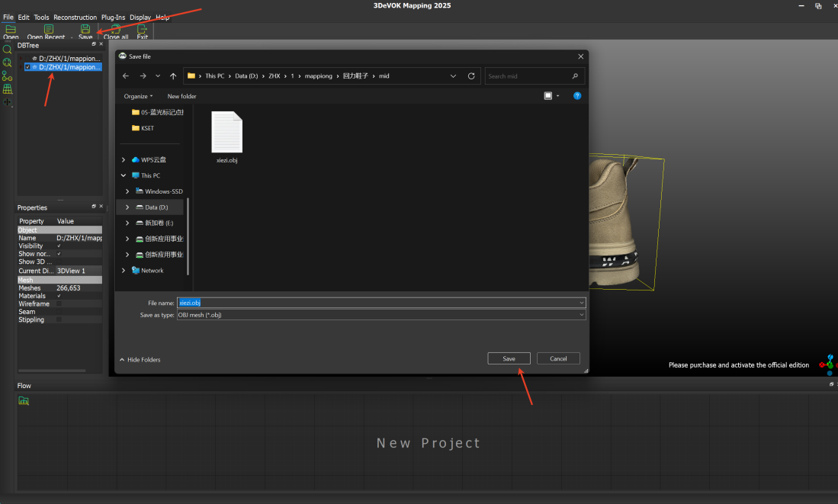The image size is (838, 504).
Task: Click the Open folder toolbar icon
Action: [11, 29]
